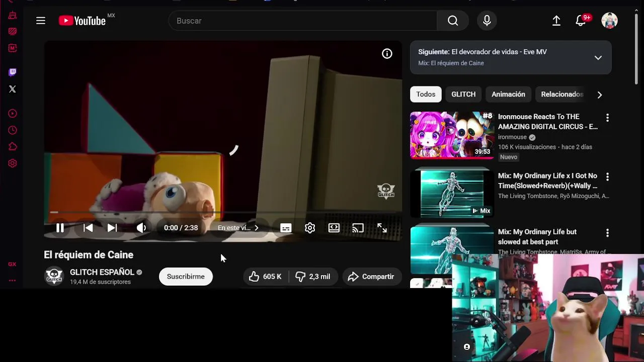Show video info card icon
The height and width of the screenshot is (362, 644).
pos(387,54)
